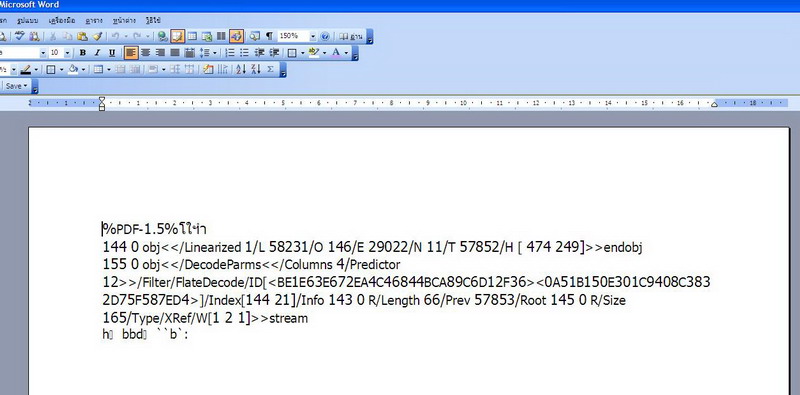Open the ตาราง (Table) menu
The image size is (800, 395).
click(x=94, y=20)
